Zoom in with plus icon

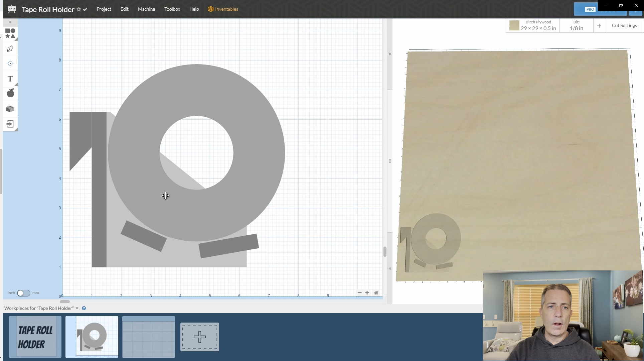point(367,293)
